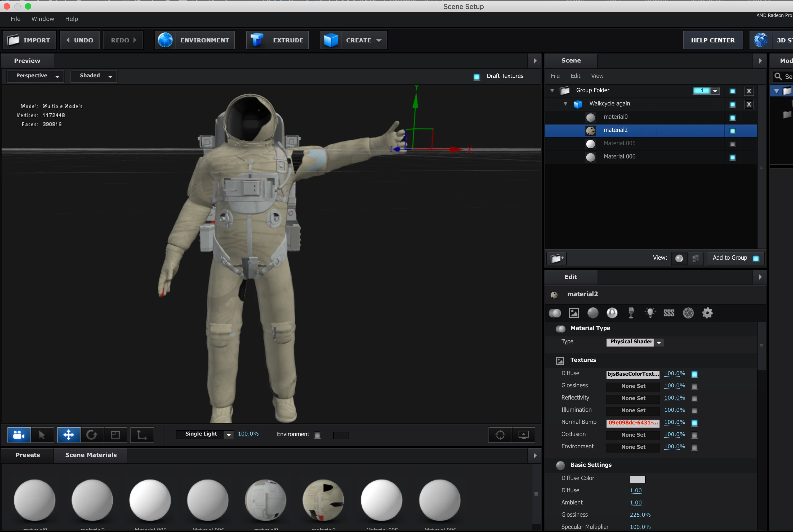Image resolution: width=793 pixels, height=532 pixels.
Task: Open the Perspective view dropdown
Action: pyautogui.click(x=35, y=76)
